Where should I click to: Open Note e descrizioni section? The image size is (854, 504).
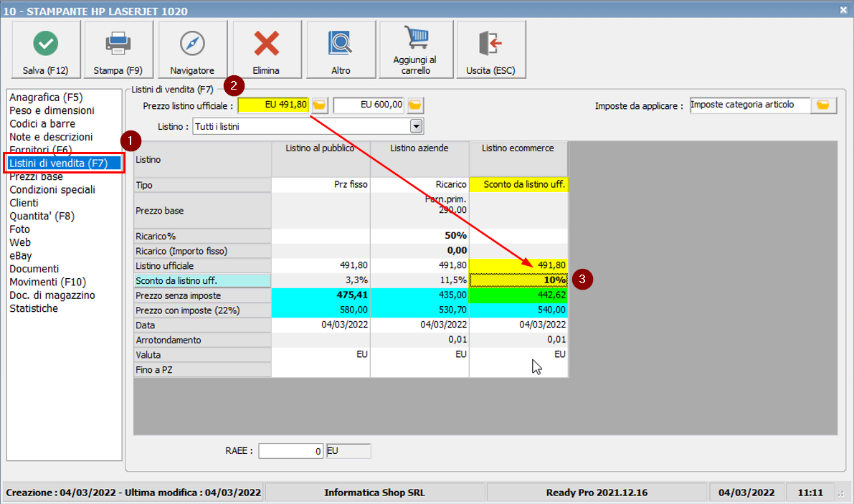[x=51, y=137]
